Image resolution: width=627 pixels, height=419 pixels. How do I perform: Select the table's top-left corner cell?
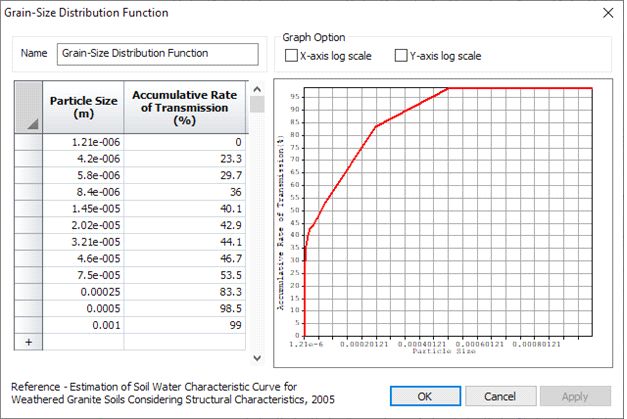click(28, 108)
